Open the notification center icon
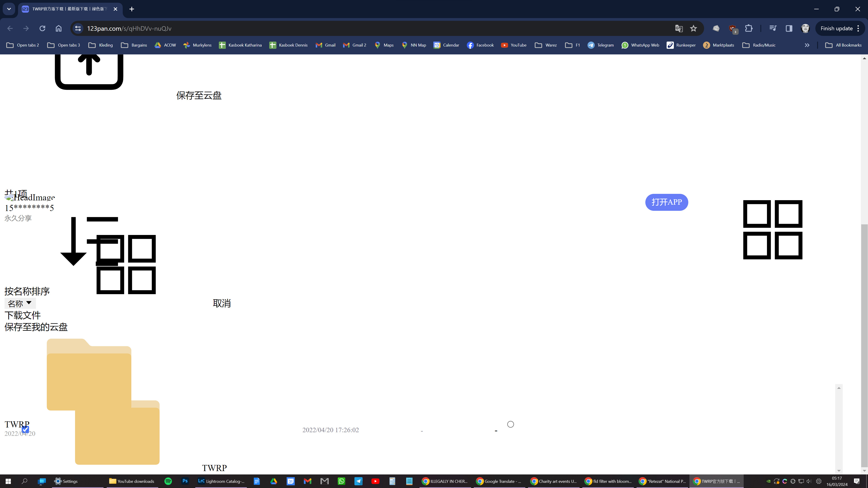 click(857, 481)
